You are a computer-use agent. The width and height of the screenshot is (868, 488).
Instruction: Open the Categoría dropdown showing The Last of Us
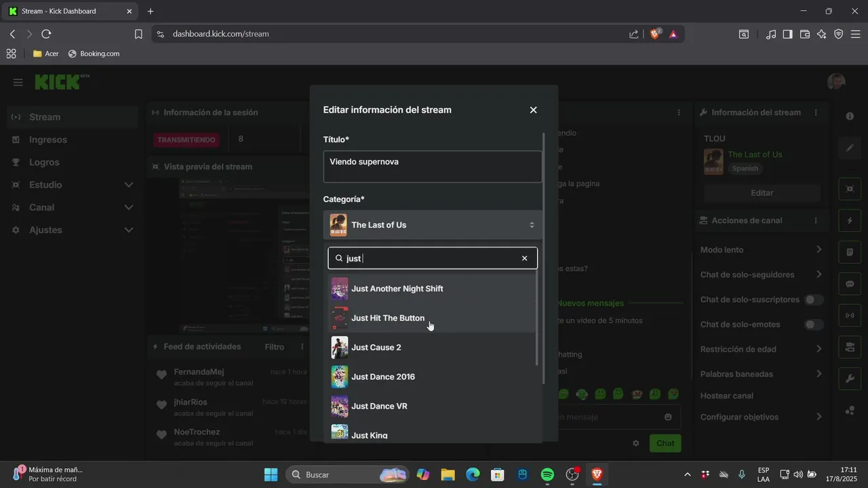tap(433, 225)
